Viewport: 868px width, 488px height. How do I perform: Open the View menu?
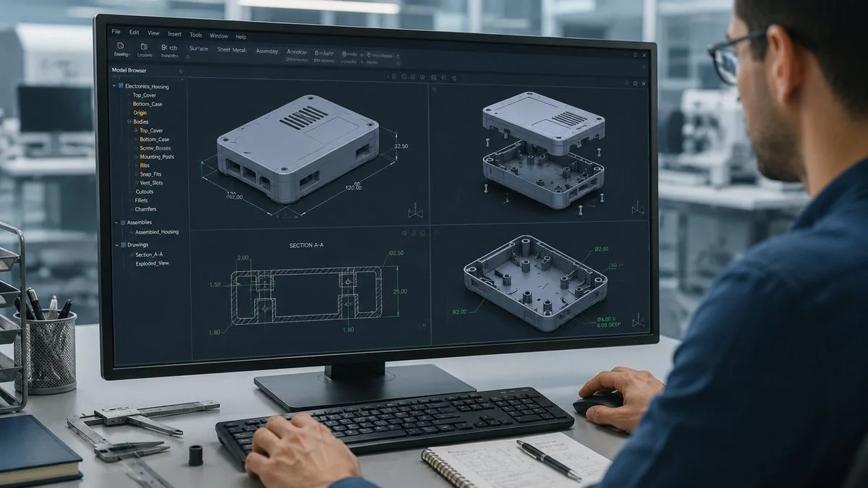click(153, 33)
